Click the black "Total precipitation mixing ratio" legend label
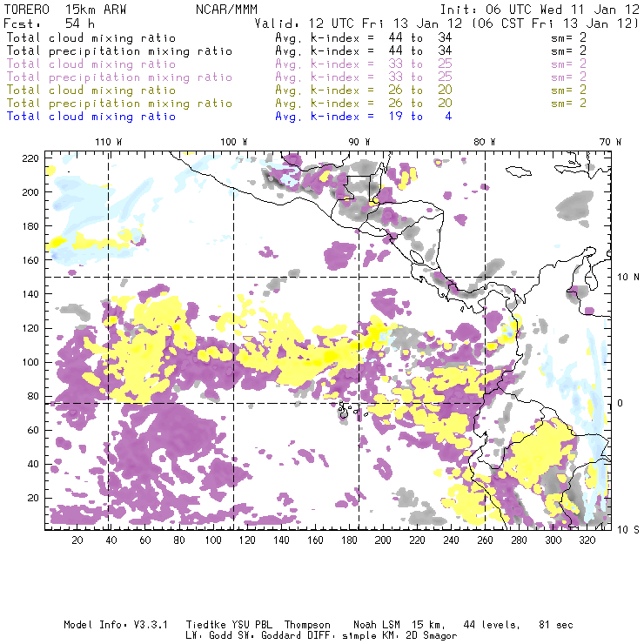644x644 pixels. 119,51
